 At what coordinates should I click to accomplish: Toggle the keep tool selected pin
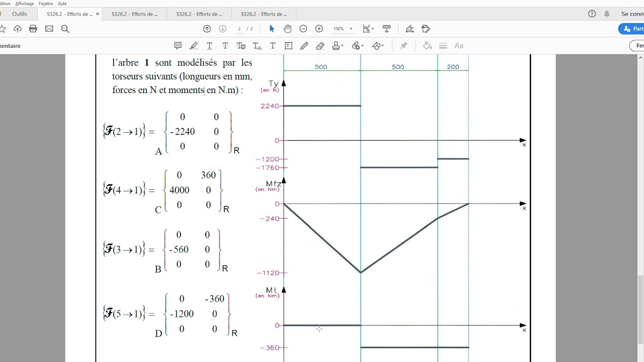tap(404, 46)
